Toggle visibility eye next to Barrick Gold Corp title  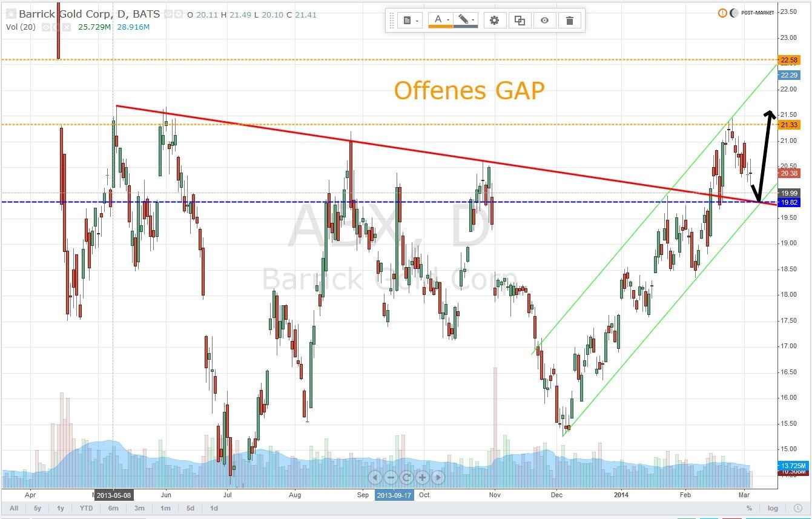pos(168,14)
